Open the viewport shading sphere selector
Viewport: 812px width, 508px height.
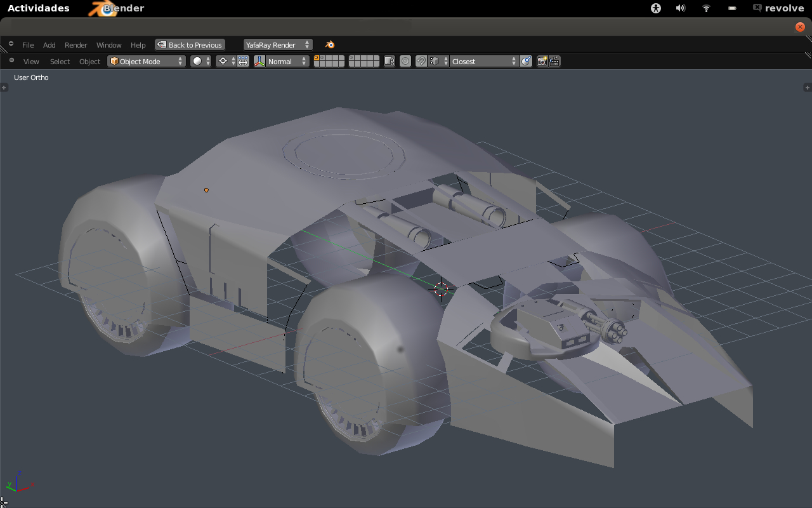tap(200, 61)
